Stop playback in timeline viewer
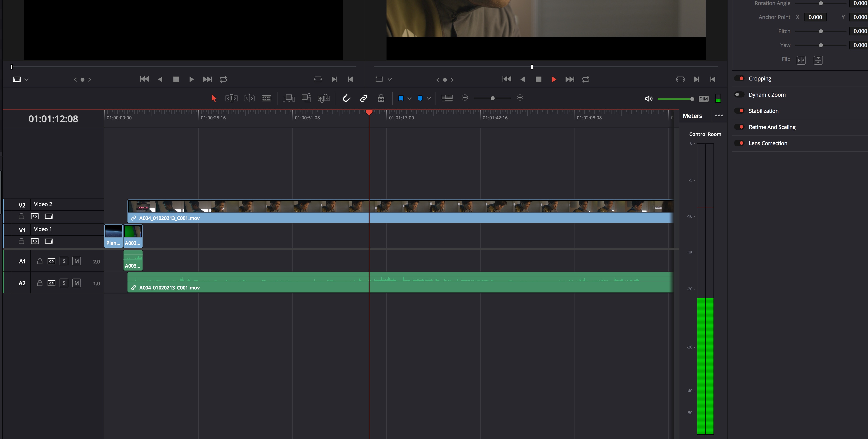The image size is (868, 439). click(538, 79)
